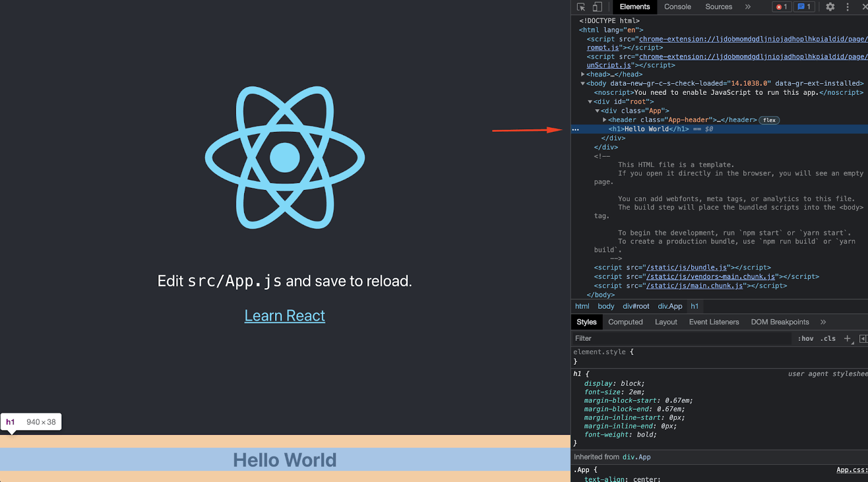The width and height of the screenshot is (868, 482).
Task: Toggle the :hov element state button
Action: 806,338
